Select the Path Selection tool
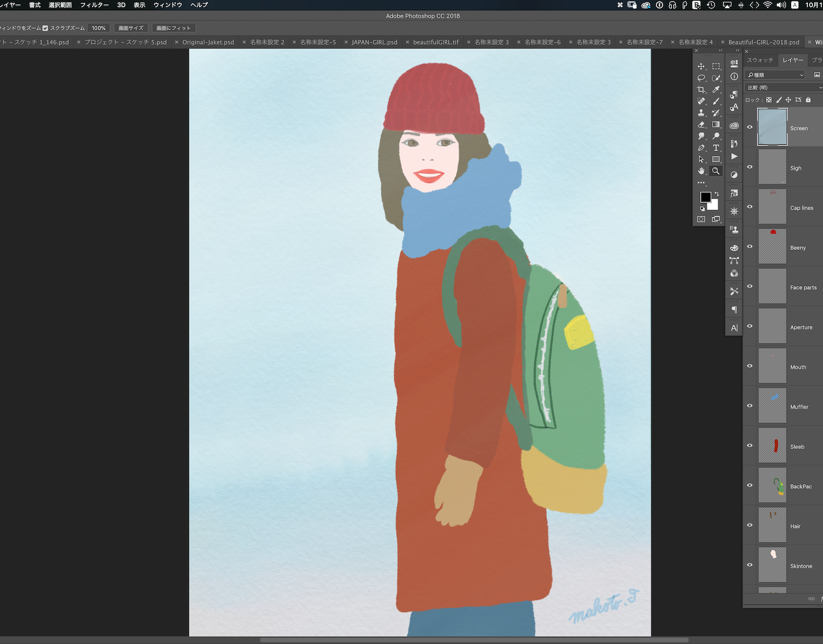This screenshot has height=644, width=823. pos(701,159)
